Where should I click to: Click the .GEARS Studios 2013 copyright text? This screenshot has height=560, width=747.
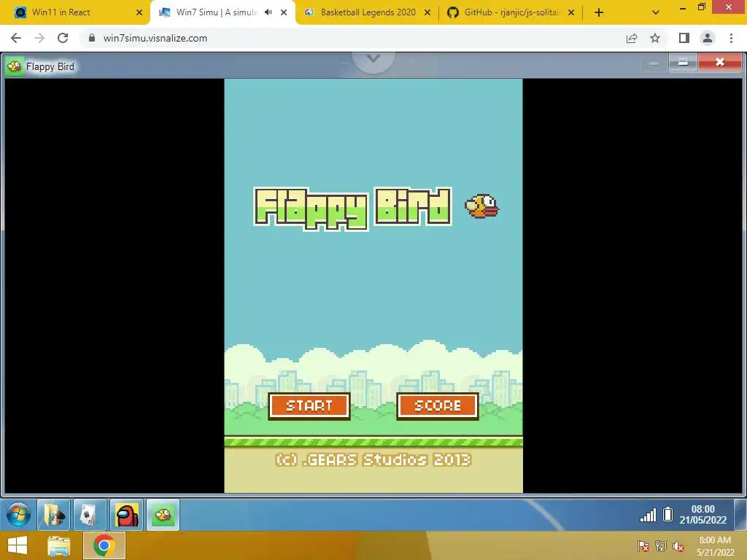pos(373,459)
